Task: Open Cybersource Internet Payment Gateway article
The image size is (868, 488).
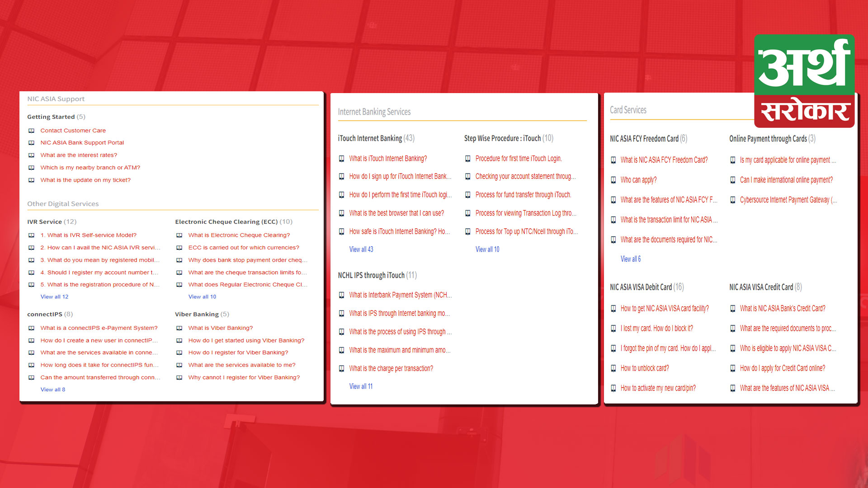Action: click(788, 200)
